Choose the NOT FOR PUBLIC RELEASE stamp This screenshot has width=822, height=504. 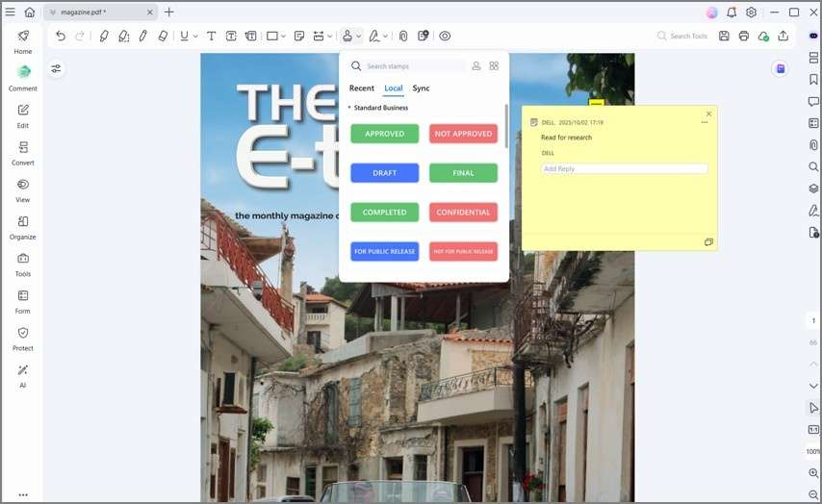click(x=463, y=251)
